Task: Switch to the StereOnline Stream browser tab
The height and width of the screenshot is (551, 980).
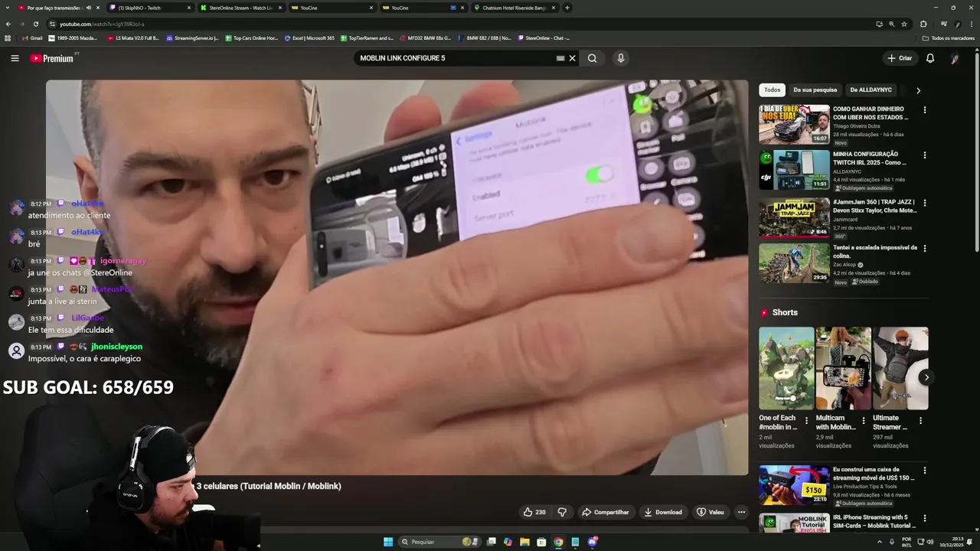Action: pos(240,8)
